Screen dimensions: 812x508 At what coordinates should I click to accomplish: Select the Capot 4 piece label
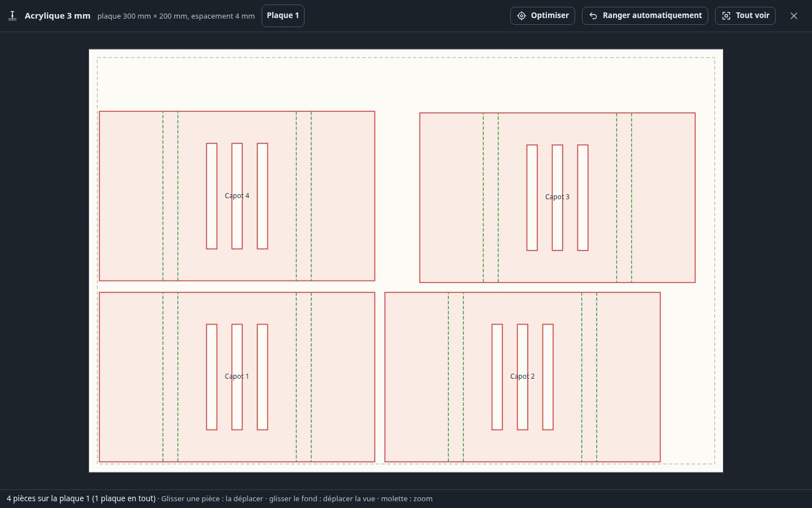pyautogui.click(x=237, y=196)
